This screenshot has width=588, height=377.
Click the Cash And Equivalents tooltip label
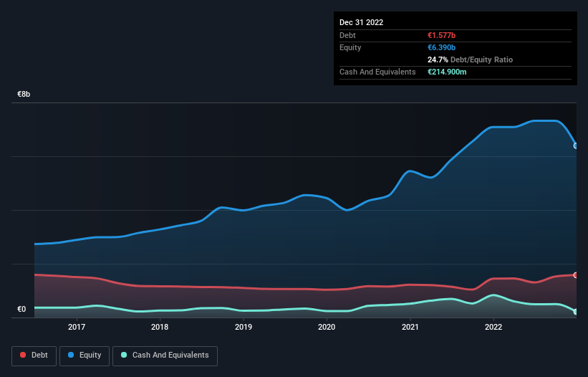377,72
